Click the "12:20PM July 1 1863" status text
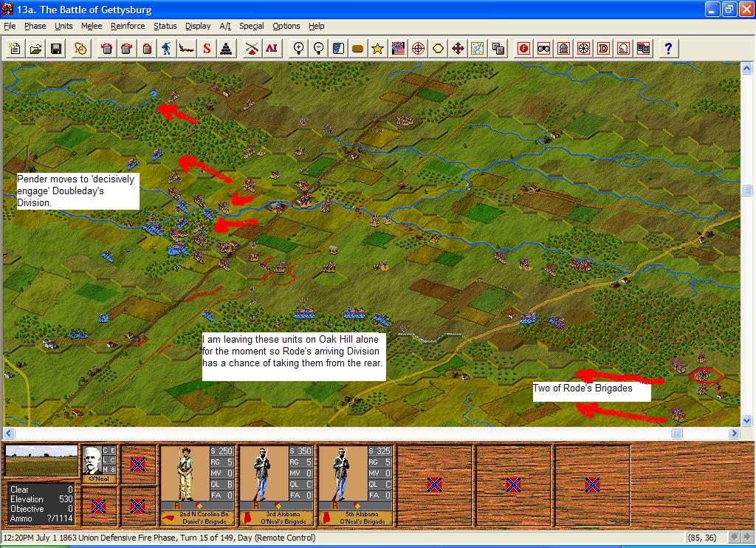 tap(40, 538)
